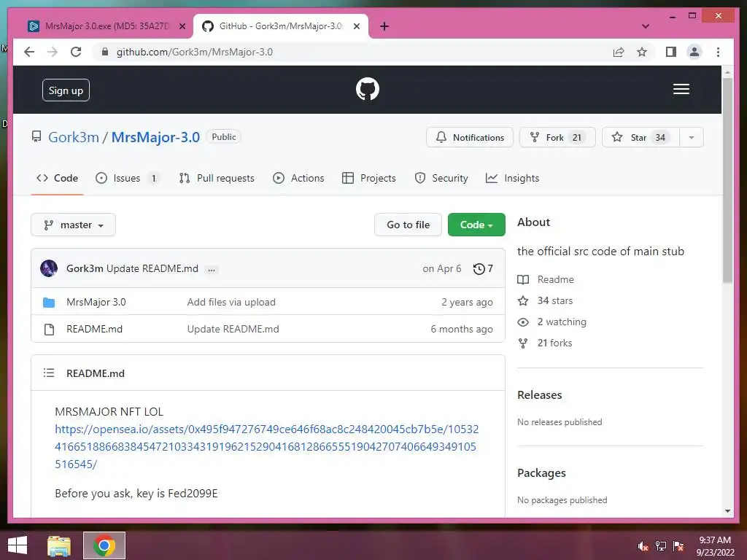
Task: Open Chrome side panel icon
Action: tap(671, 52)
